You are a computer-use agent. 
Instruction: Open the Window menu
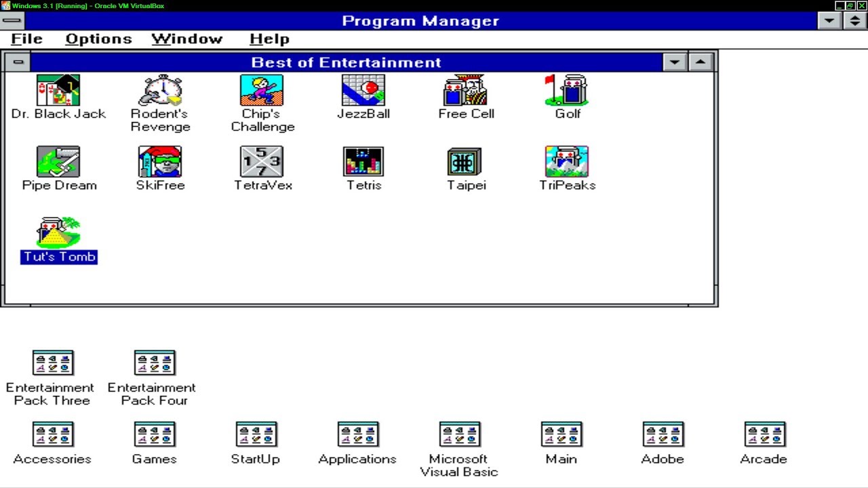[186, 39]
